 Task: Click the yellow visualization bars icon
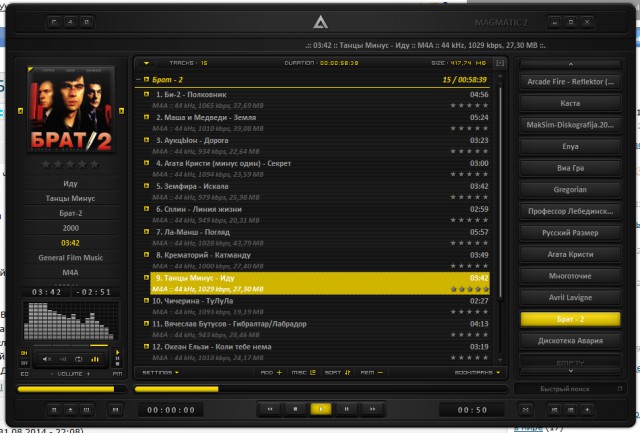coord(95,359)
